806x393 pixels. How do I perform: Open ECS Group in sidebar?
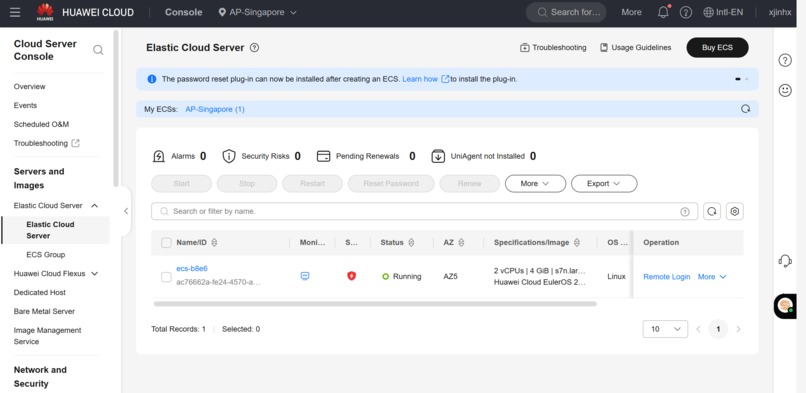coord(46,255)
